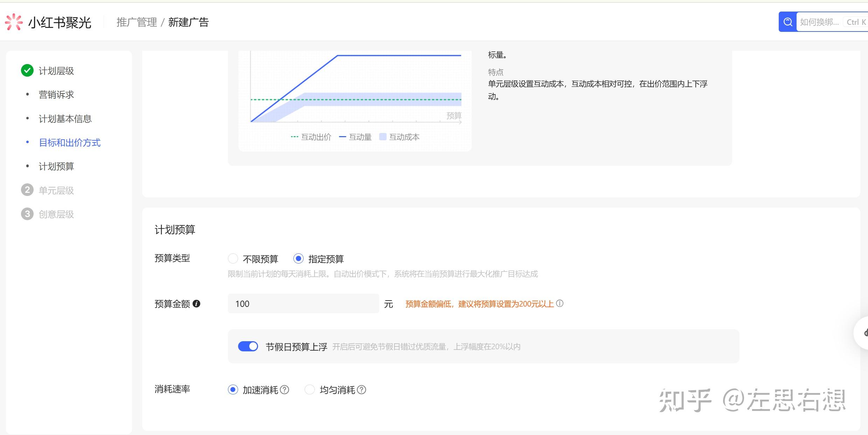Open 目标和出价方式 in the sidebar
This screenshot has height=435, width=868.
tap(70, 142)
